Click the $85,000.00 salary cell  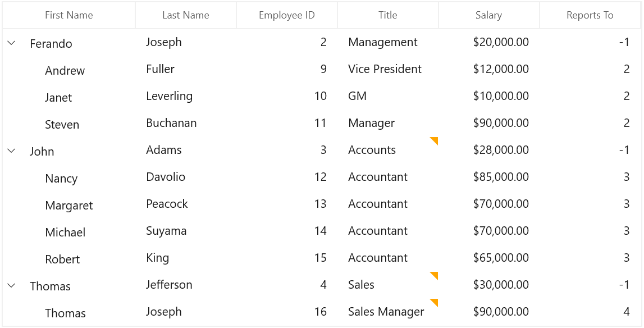tap(488, 177)
